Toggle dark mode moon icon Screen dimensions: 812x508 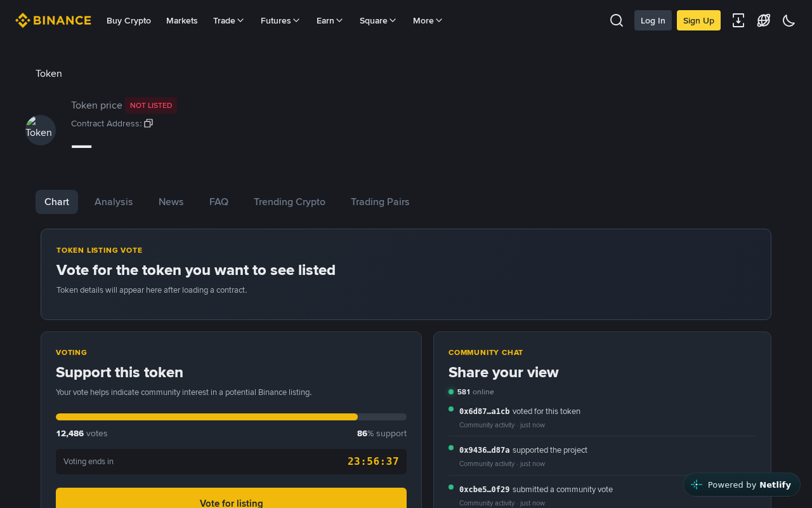[x=789, y=20]
